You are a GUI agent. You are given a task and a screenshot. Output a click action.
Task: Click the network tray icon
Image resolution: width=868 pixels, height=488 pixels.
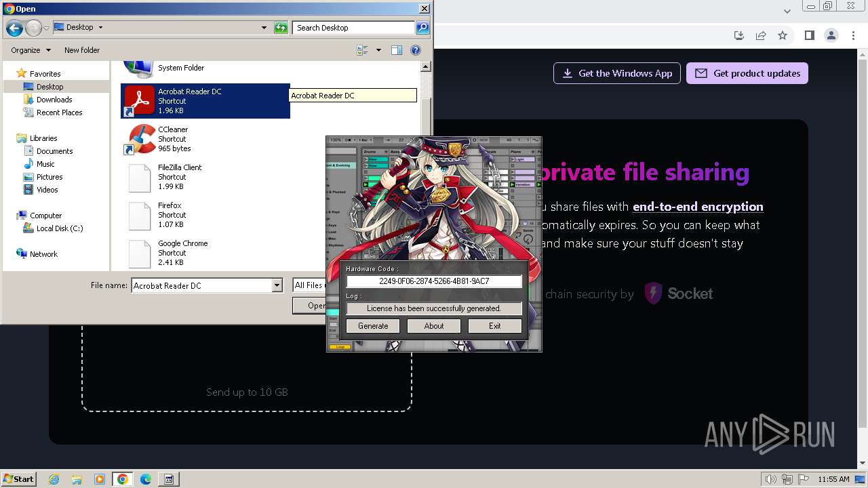pos(788,479)
